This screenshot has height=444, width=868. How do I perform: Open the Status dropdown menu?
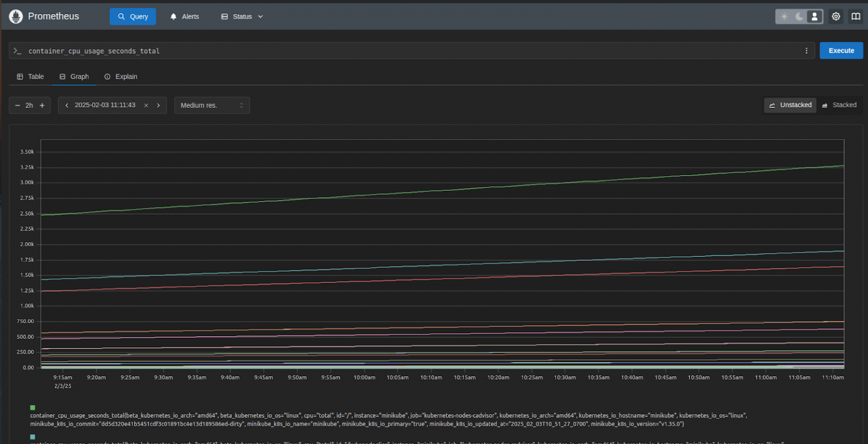[x=241, y=16]
